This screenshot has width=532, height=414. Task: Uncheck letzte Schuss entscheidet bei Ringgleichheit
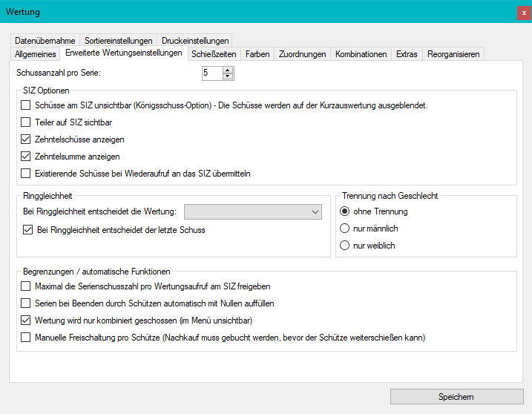tap(28, 230)
